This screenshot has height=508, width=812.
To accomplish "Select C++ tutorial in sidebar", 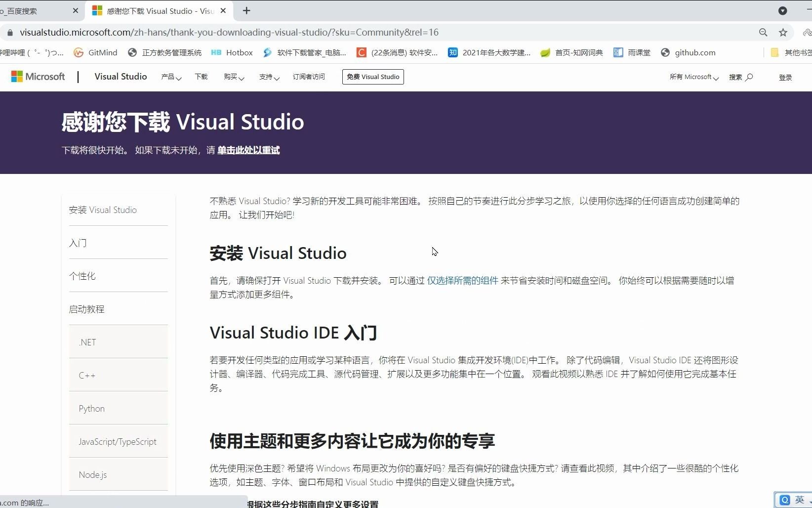I will (x=119, y=375).
